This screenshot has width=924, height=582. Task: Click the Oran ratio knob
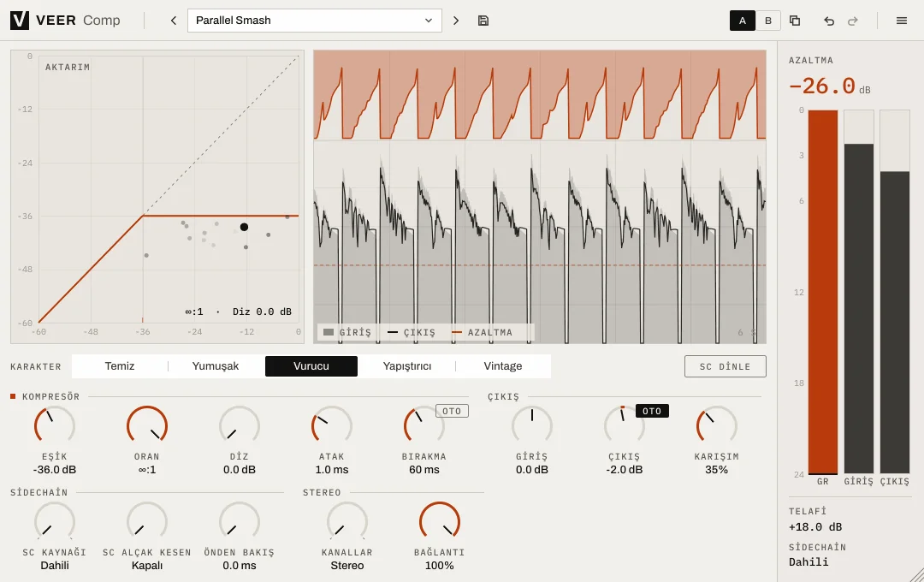click(147, 425)
